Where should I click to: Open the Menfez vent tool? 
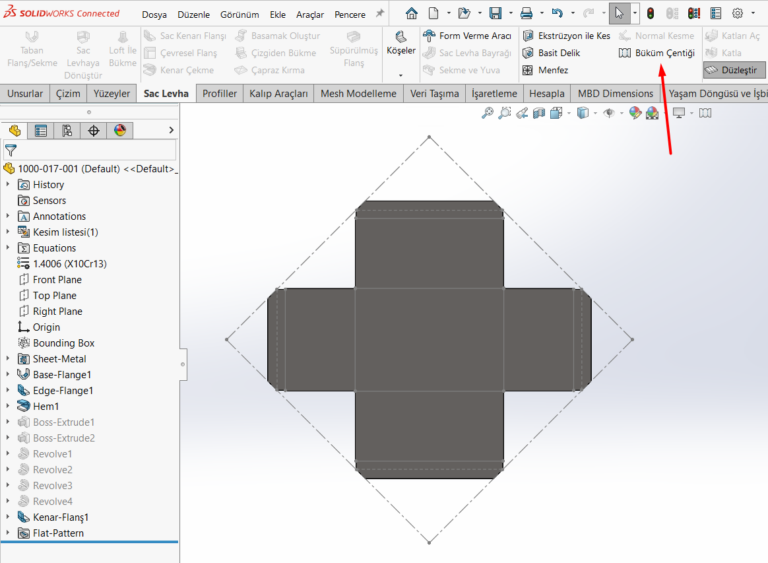(544, 70)
